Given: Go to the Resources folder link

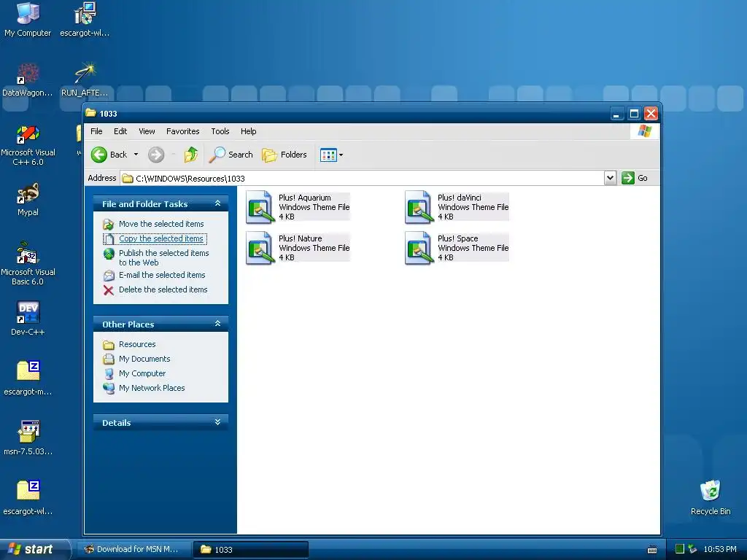Looking at the screenshot, I should pos(136,344).
